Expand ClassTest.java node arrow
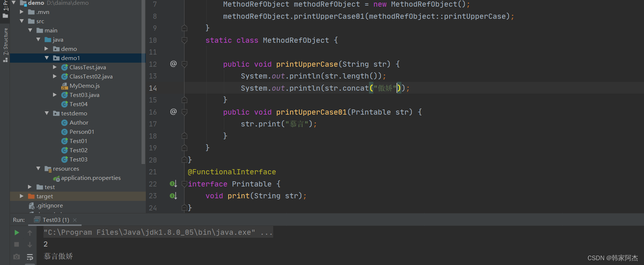Viewport: 644px width, 265px height. click(55, 67)
